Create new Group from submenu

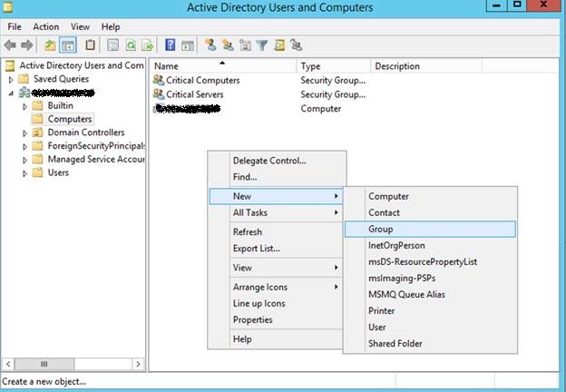430,230
